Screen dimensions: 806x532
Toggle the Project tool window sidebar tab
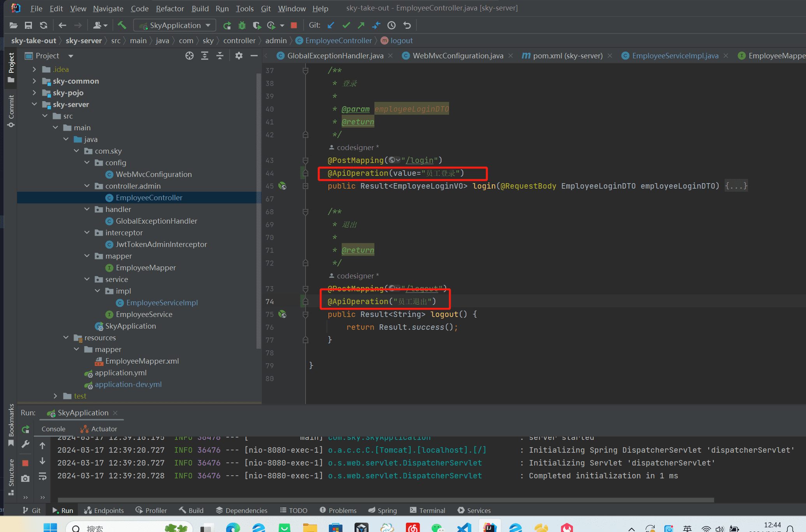tap(11, 68)
